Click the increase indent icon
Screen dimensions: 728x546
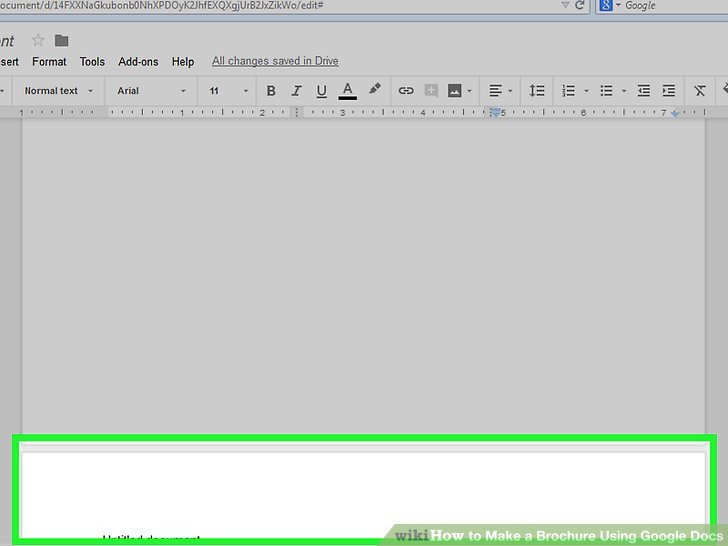(669, 91)
